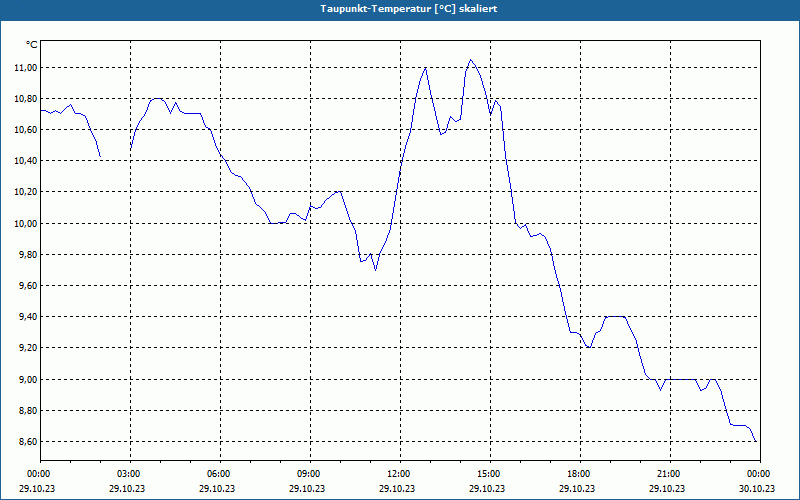Click the '°C' unit label on the y-axis
The height and width of the screenshot is (500, 800).
point(32,45)
